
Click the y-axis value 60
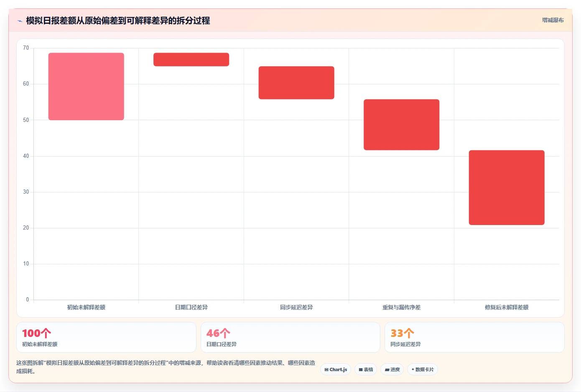coord(26,84)
